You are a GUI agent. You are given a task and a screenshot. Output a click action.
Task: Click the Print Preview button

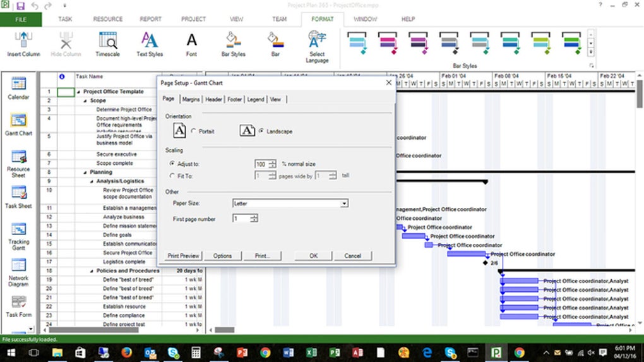pyautogui.click(x=183, y=256)
